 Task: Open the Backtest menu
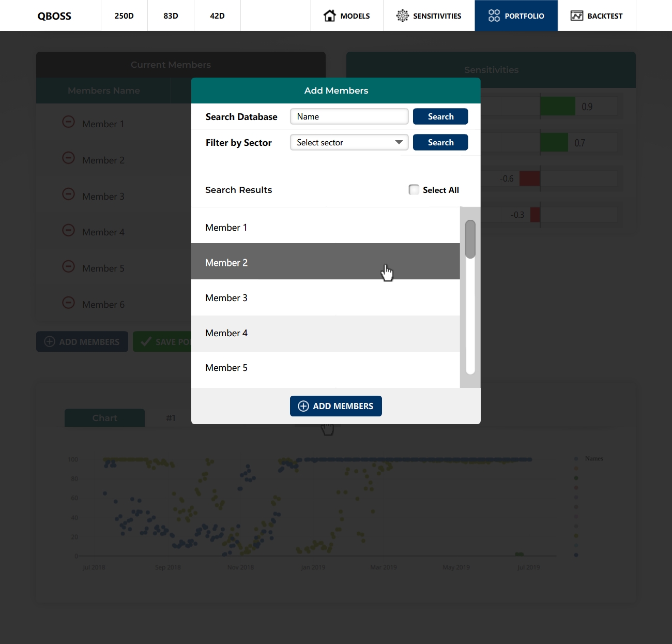pos(597,16)
